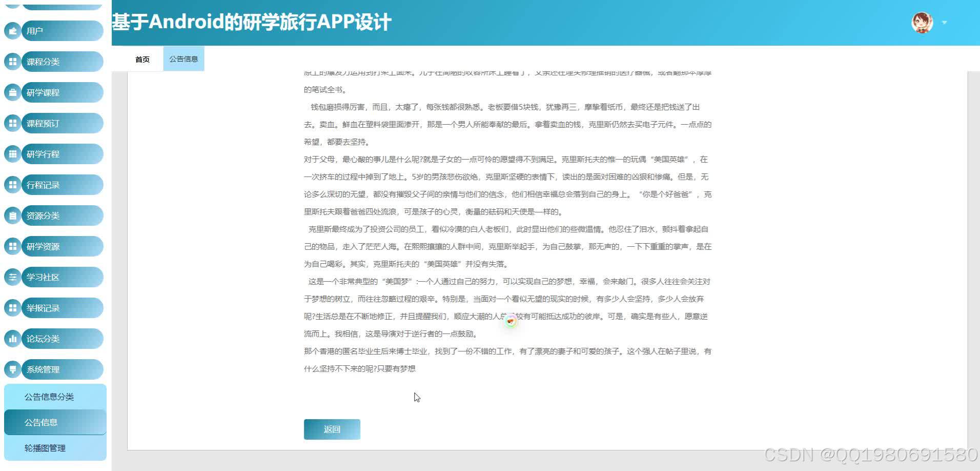Expand the avatar dropdown menu arrow
The image size is (980, 471).
pos(944,23)
